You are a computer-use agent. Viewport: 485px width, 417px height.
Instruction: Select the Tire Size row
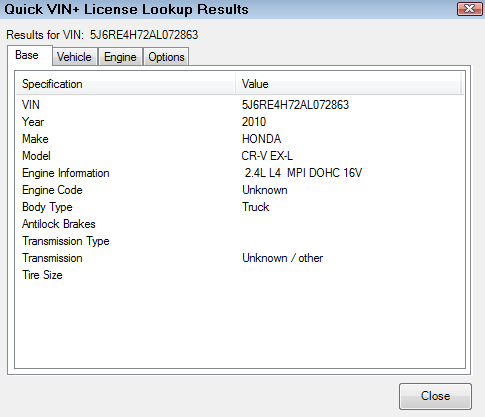click(240, 275)
